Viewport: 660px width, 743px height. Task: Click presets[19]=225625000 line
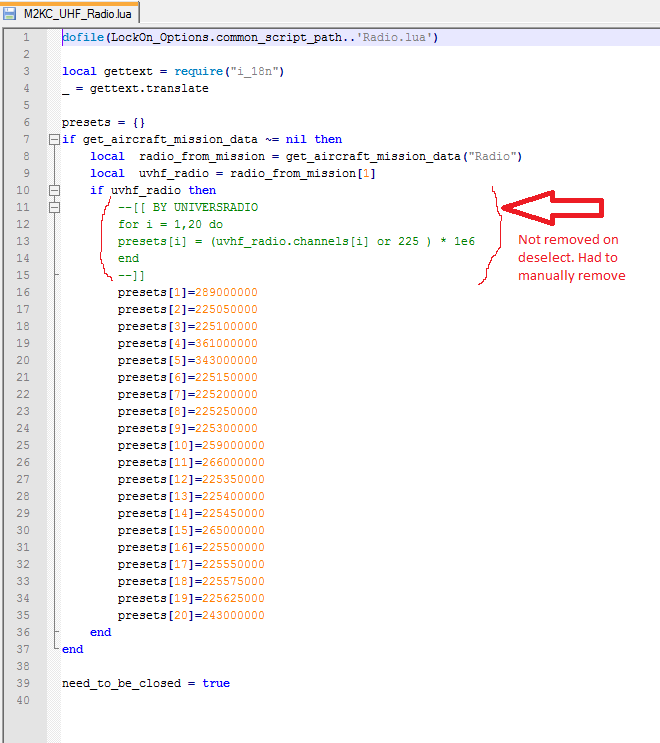point(191,598)
